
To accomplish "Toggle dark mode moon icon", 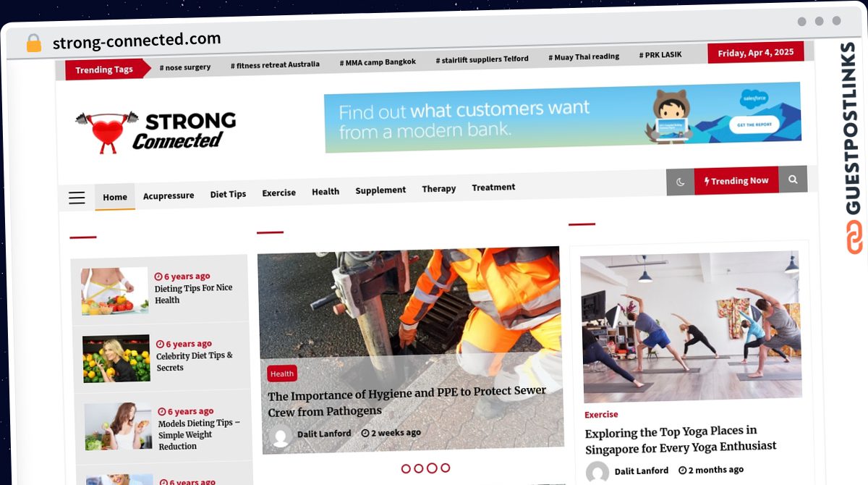I will (x=681, y=182).
